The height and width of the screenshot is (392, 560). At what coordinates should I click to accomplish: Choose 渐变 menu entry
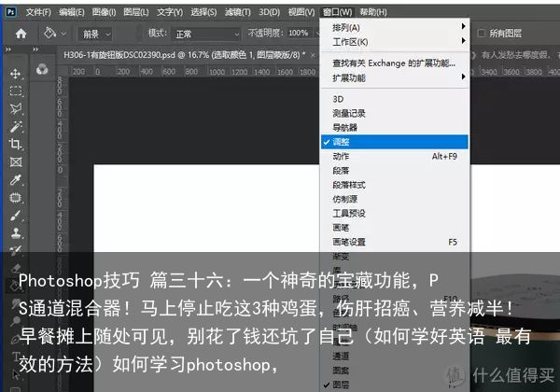[394, 256]
